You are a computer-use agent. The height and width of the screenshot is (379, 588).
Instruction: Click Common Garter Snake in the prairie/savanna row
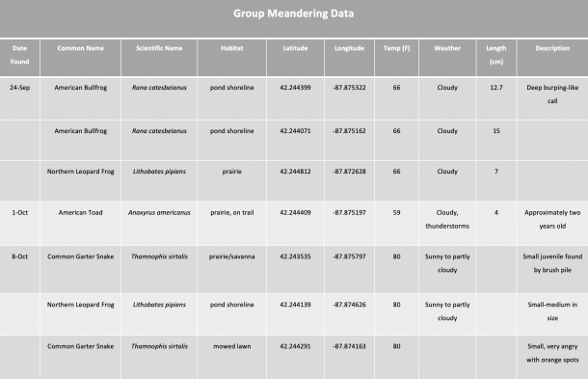pyautogui.click(x=80, y=257)
